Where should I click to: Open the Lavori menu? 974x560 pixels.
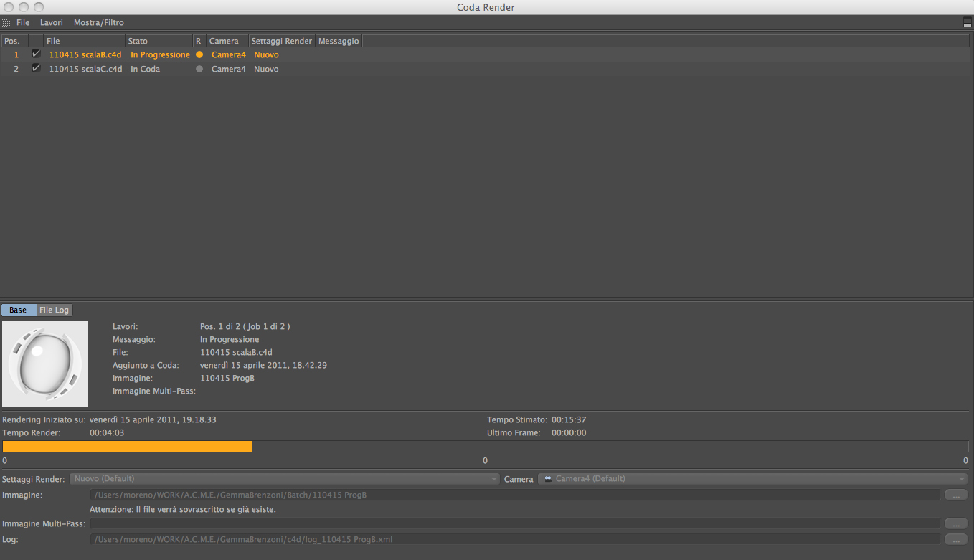pos(52,22)
